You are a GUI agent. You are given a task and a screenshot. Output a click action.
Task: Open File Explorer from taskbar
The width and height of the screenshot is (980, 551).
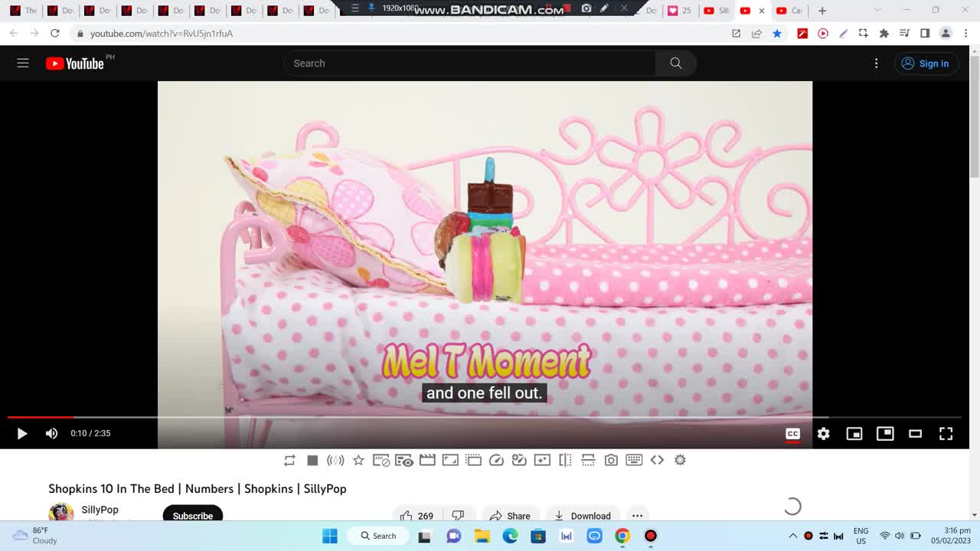pos(482,536)
